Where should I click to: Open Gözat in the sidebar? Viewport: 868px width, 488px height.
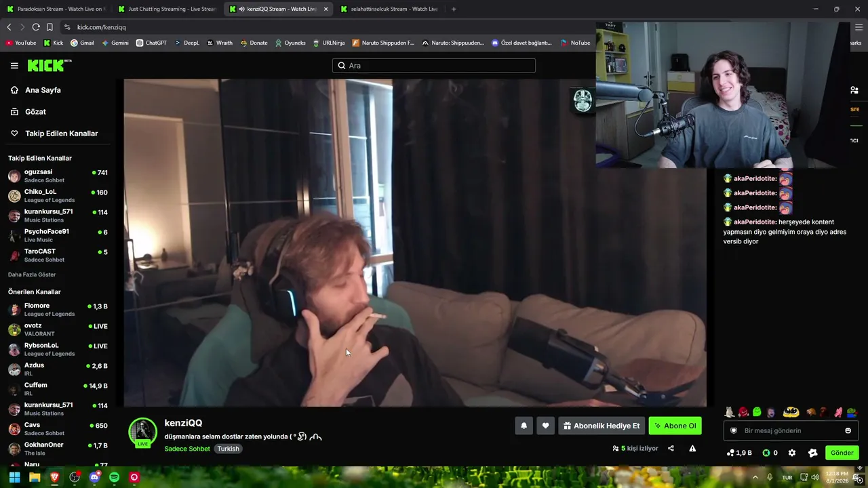pyautogui.click(x=28, y=112)
